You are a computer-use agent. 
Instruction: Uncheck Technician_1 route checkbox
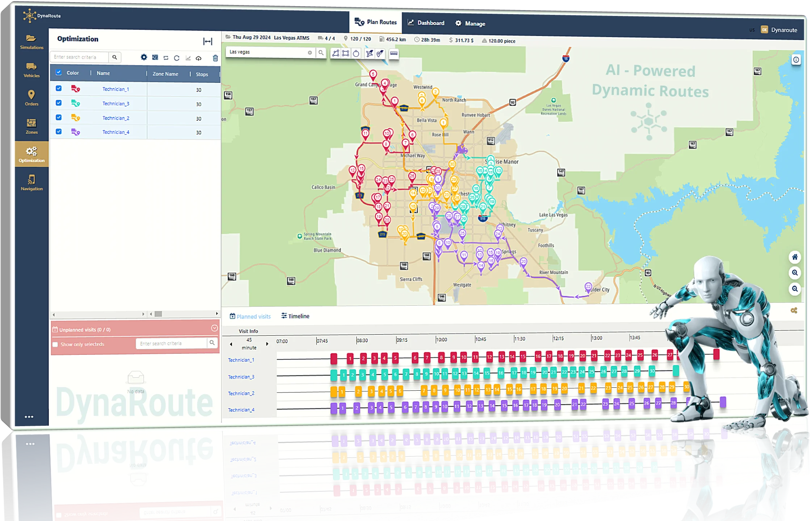[59, 88]
